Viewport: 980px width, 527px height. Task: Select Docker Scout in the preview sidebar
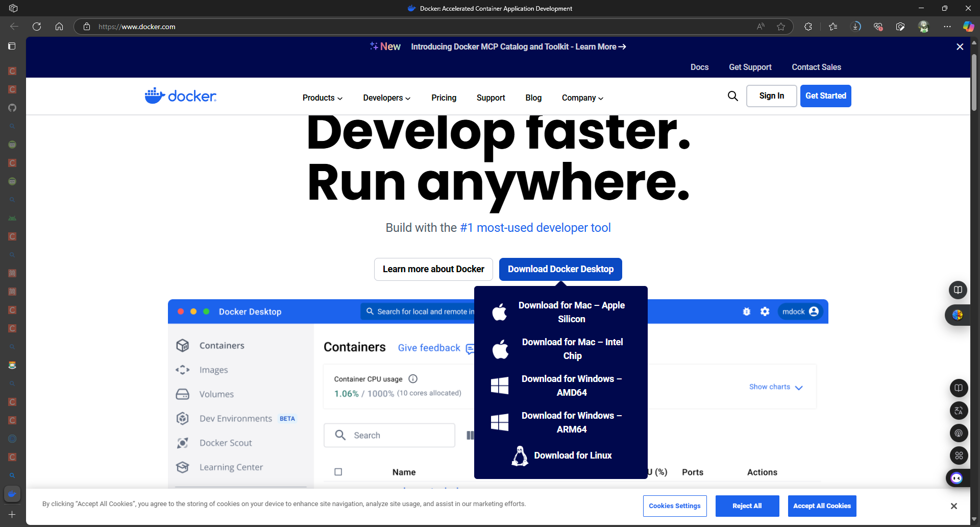coord(226,443)
